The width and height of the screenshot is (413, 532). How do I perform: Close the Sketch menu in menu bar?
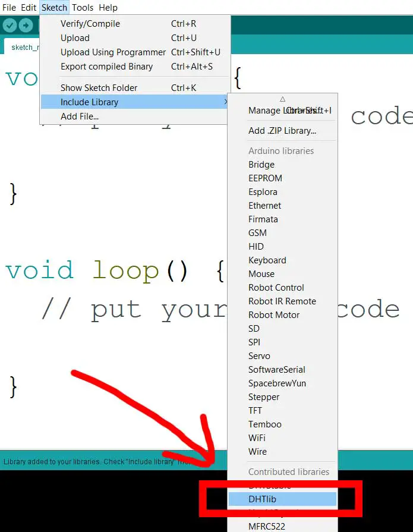pyautogui.click(x=54, y=8)
